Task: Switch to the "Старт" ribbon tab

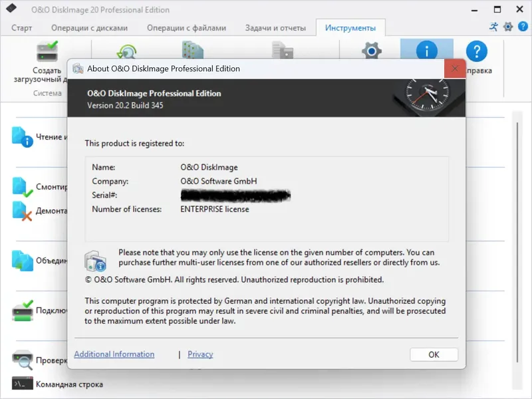Action: [x=21, y=28]
